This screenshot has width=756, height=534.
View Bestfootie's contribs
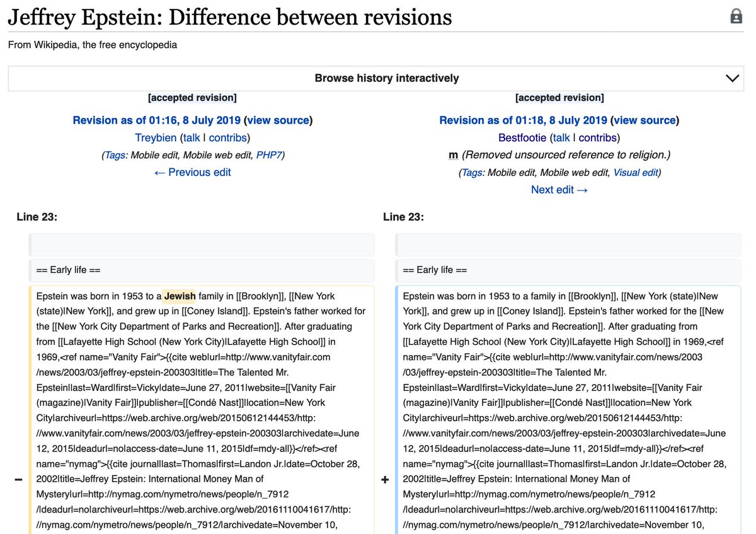(597, 137)
